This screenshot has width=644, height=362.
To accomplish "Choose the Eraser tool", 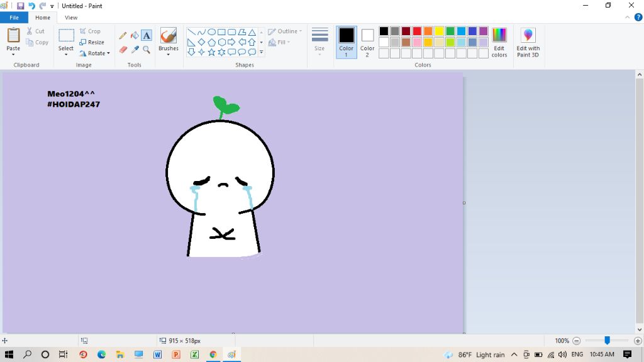I will [123, 50].
